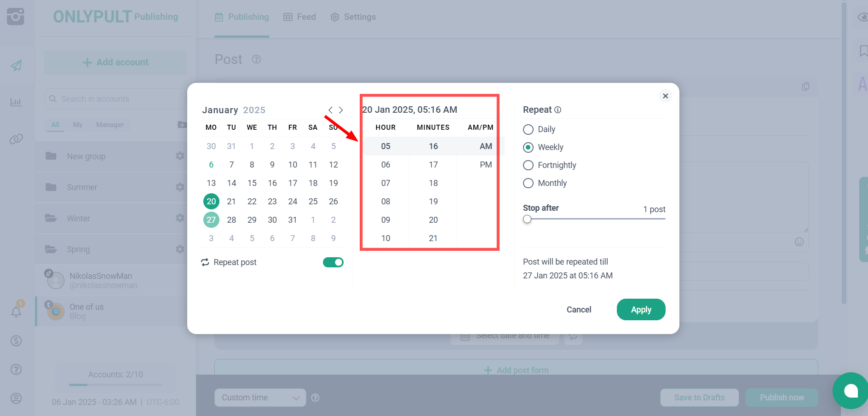
Task: Choose Fortnightly repeat radio button
Action: click(x=528, y=165)
